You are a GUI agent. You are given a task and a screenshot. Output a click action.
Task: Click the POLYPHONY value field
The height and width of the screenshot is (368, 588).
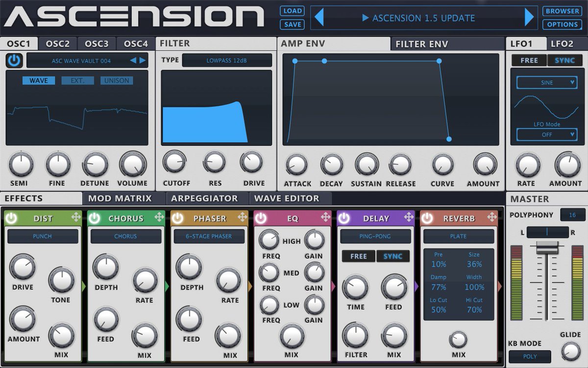(572, 214)
